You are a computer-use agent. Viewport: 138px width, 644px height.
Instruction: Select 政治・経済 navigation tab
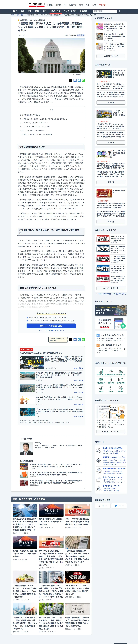[x=56, y=11]
